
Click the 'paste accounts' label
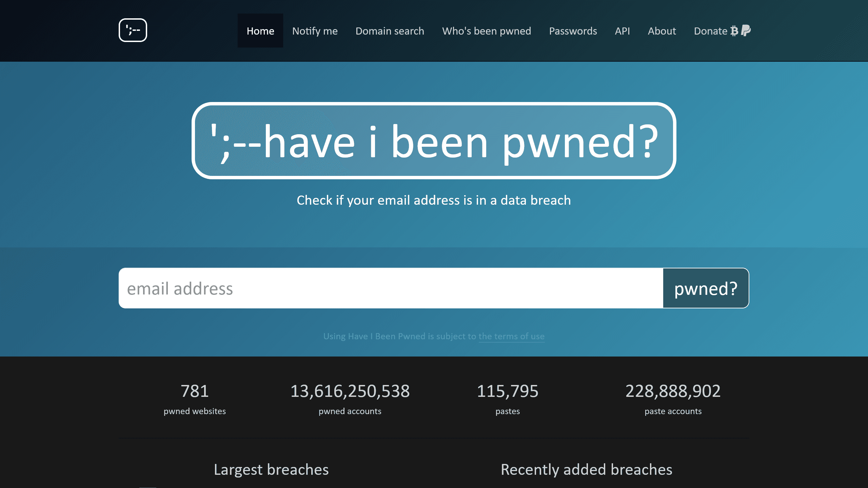pos(673,411)
